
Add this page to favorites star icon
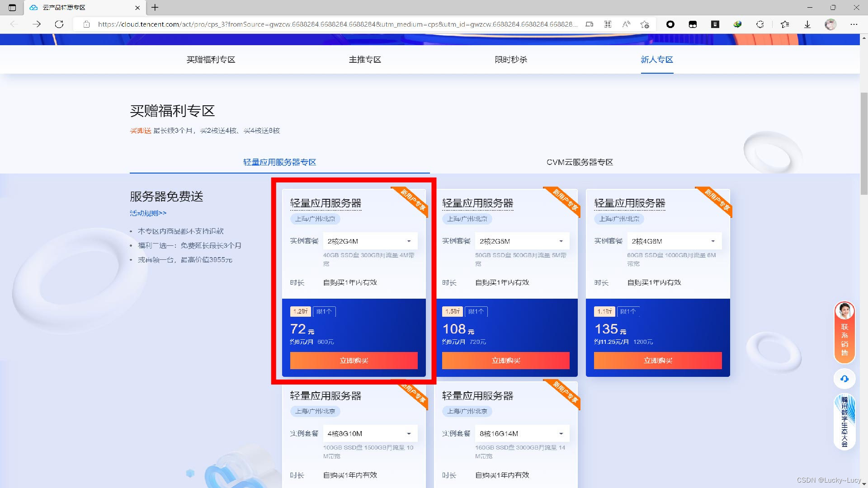click(x=645, y=24)
